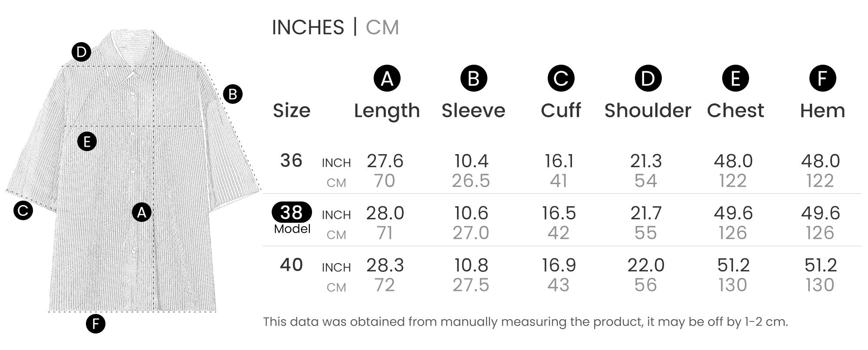The image size is (868, 350).
Task: Click the A icon above Length column
Action: tap(387, 79)
